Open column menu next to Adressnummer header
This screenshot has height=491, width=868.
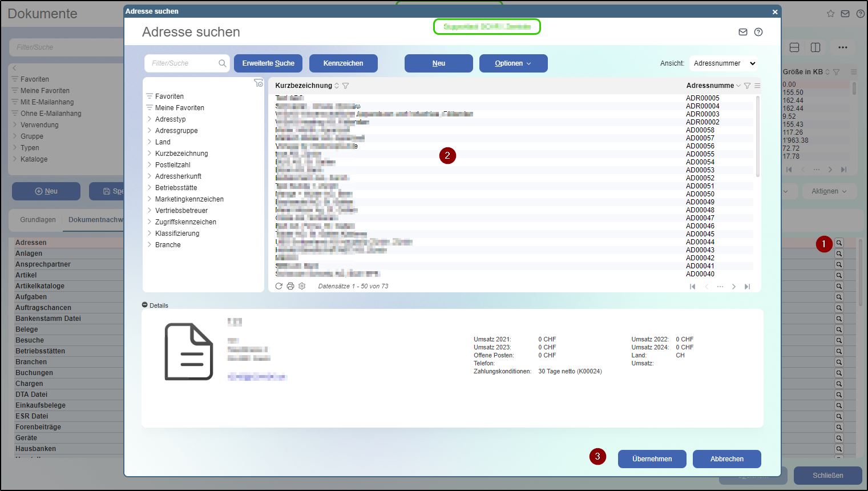point(757,86)
